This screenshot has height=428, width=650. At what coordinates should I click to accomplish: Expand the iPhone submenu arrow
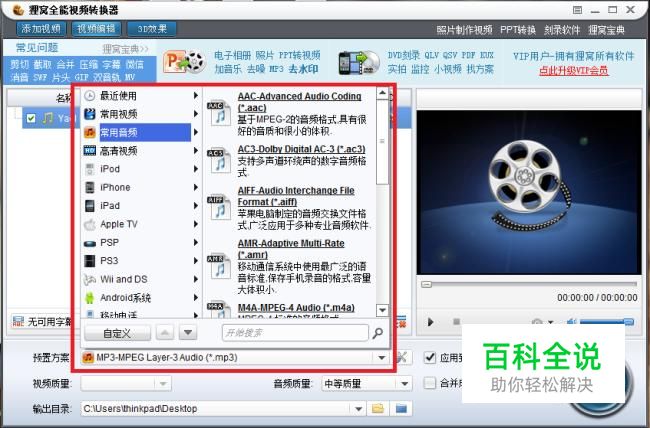click(196, 187)
